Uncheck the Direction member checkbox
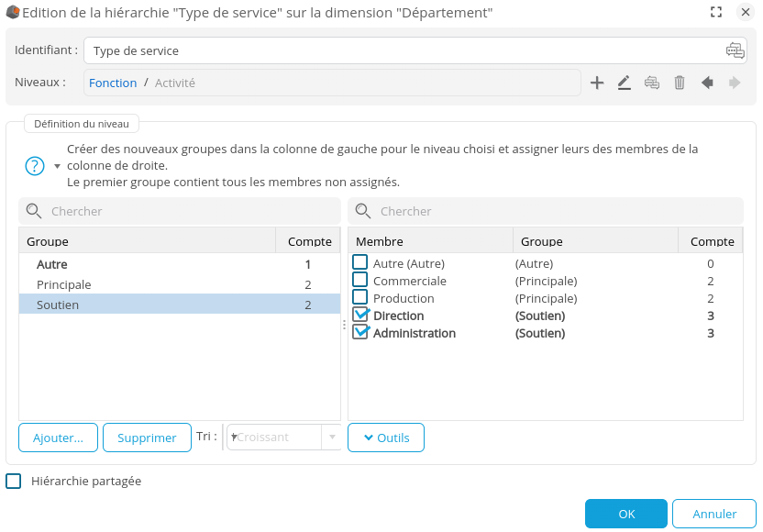 point(360,315)
